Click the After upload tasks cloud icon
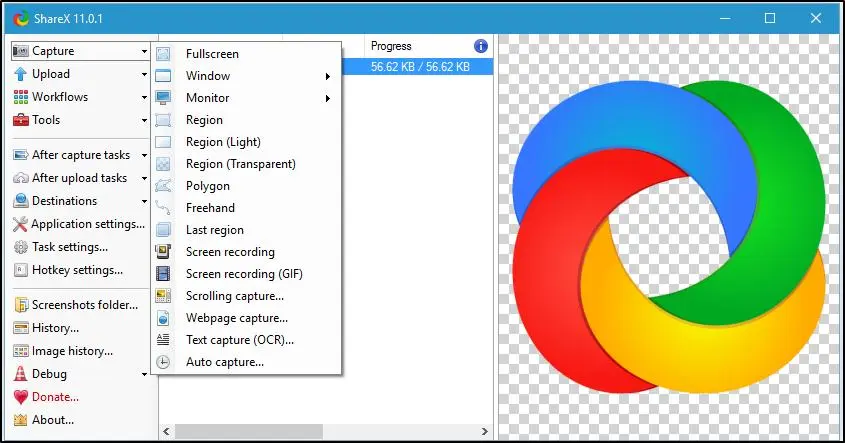Screen dimensions: 845x443 pyautogui.click(x=20, y=178)
